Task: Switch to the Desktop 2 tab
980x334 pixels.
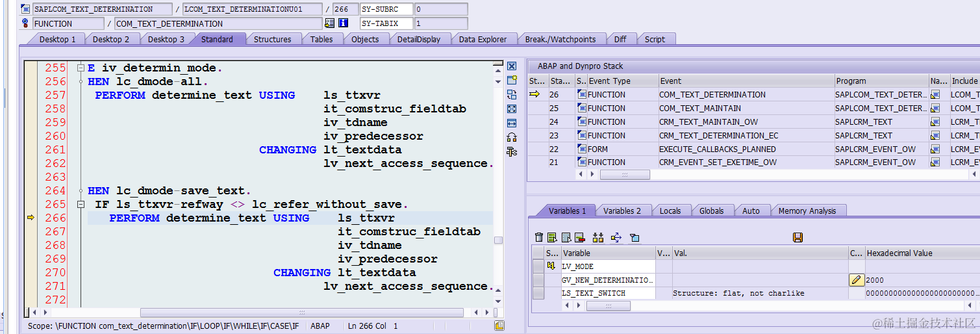Action: click(x=111, y=39)
